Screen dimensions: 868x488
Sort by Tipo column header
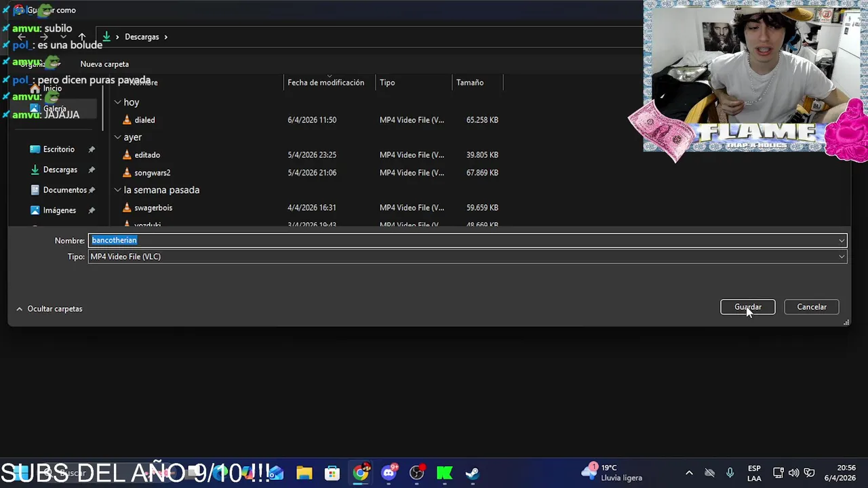coord(387,83)
